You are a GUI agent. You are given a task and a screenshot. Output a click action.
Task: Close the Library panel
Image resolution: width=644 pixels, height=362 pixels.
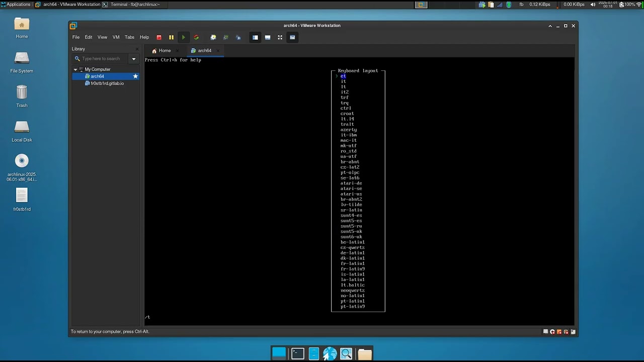click(x=137, y=49)
